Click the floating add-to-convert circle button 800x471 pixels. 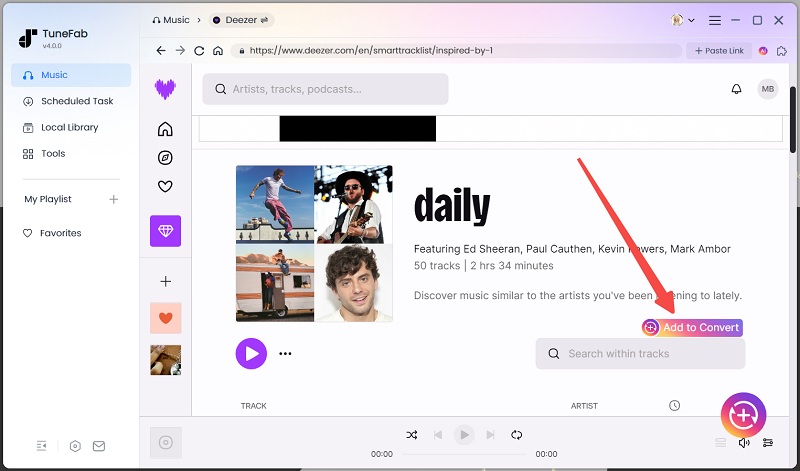743,414
